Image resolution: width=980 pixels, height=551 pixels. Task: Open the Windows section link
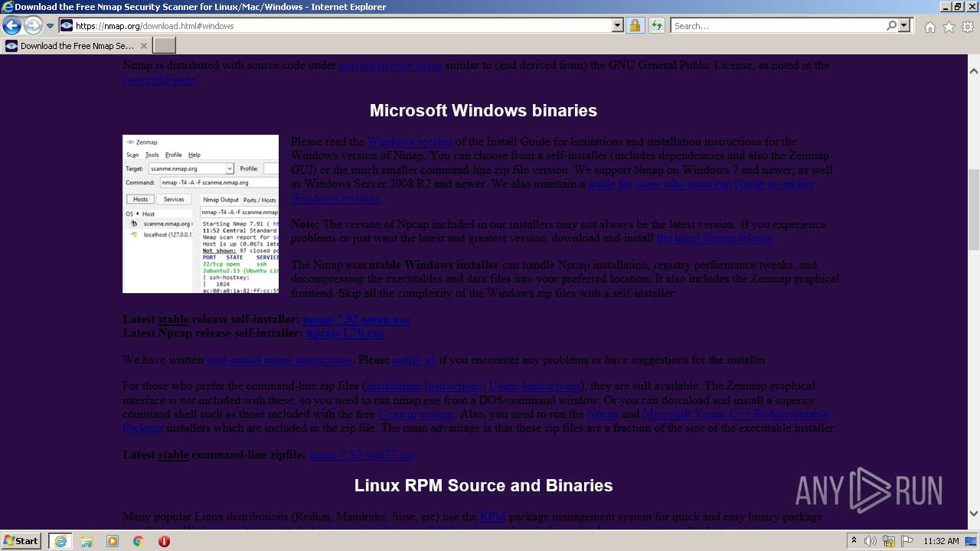click(410, 142)
